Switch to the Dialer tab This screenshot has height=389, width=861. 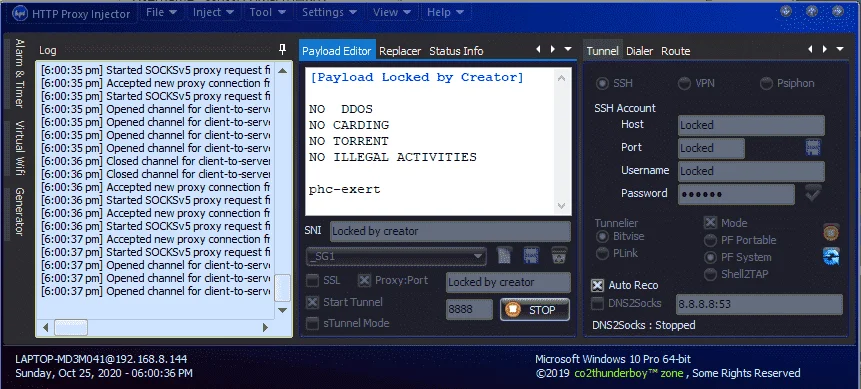[640, 51]
